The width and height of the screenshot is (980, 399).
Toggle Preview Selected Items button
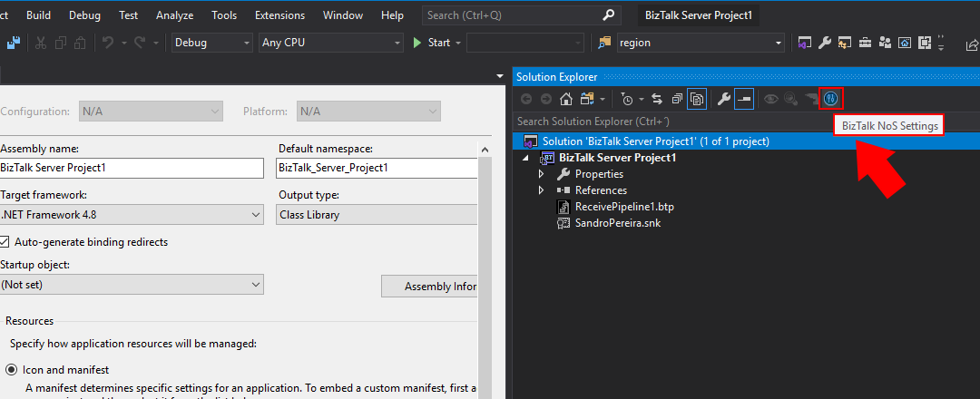(744, 99)
